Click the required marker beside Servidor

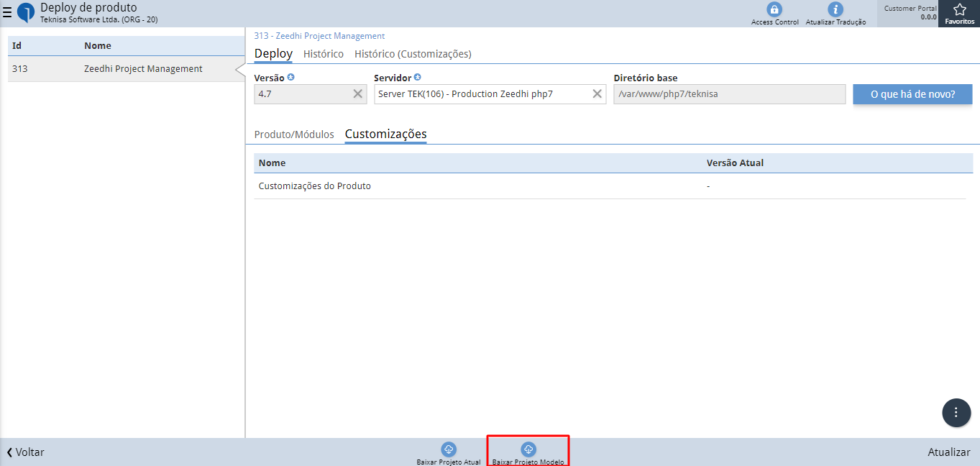[418, 77]
